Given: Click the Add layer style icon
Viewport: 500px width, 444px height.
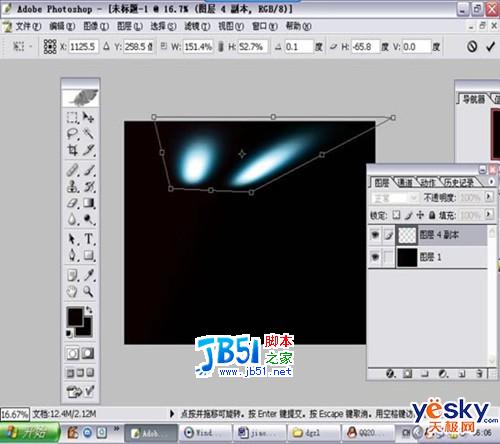Looking at the screenshot, I should point(390,374).
